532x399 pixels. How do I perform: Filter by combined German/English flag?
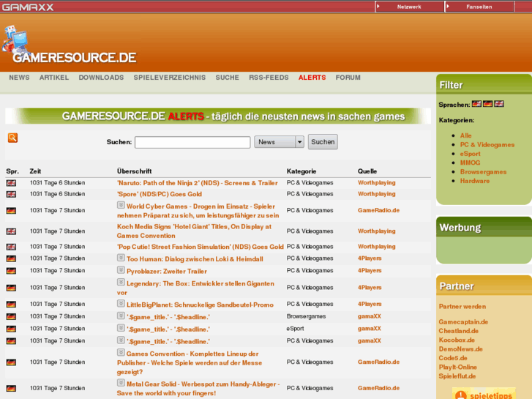[x=476, y=104]
